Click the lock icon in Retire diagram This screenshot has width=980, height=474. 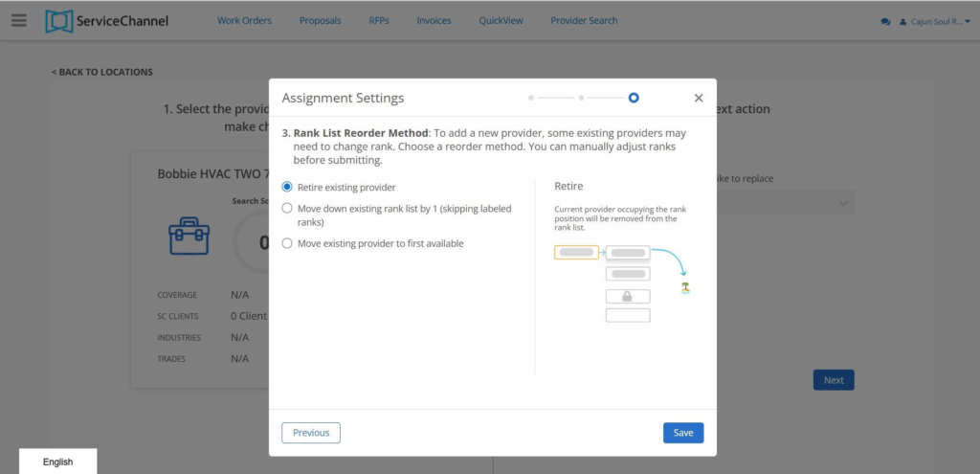pyautogui.click(x=628, y=296)
